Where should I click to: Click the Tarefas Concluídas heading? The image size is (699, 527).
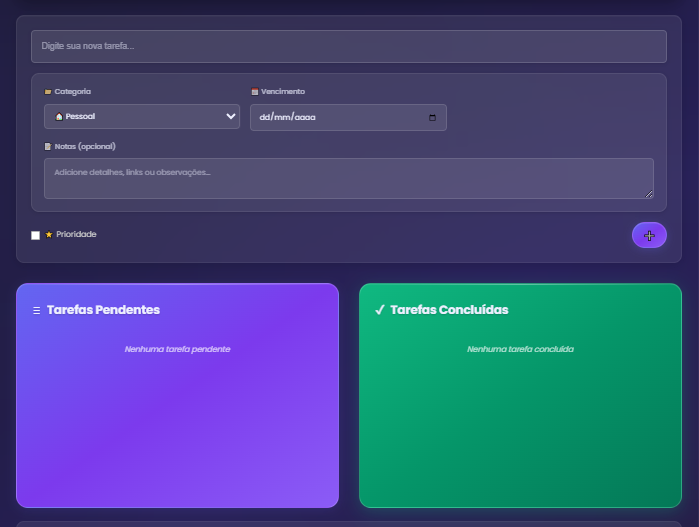coord(449,310)
